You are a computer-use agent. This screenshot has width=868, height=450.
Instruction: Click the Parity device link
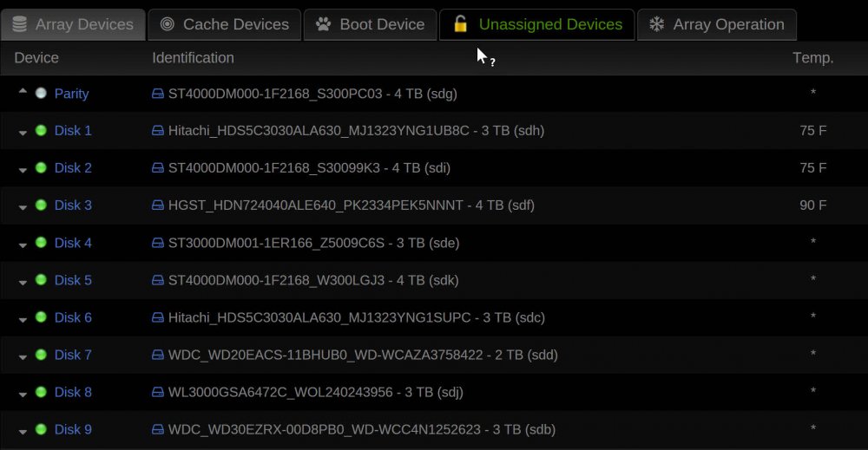[71, 94]
